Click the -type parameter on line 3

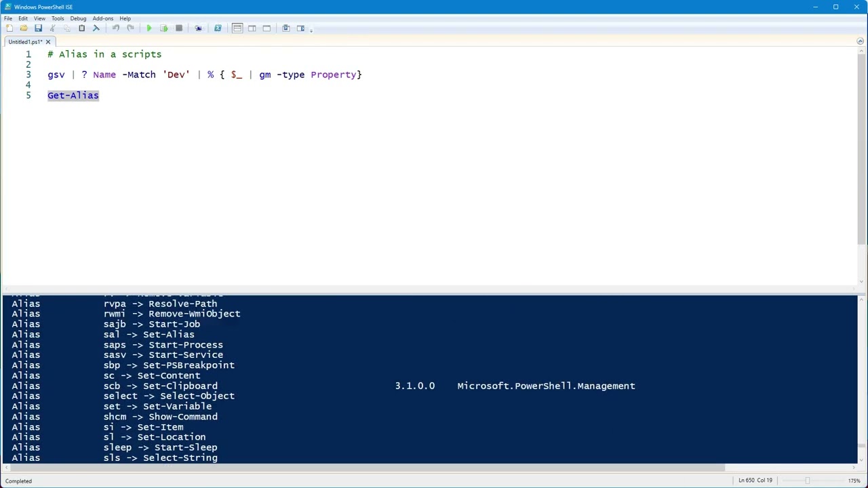click(291, 75)
